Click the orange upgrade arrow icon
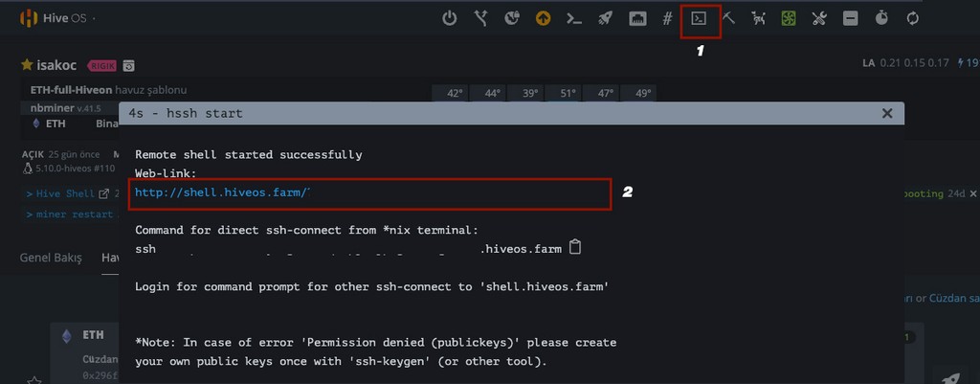The image size is (980, 384). point(543,18)
